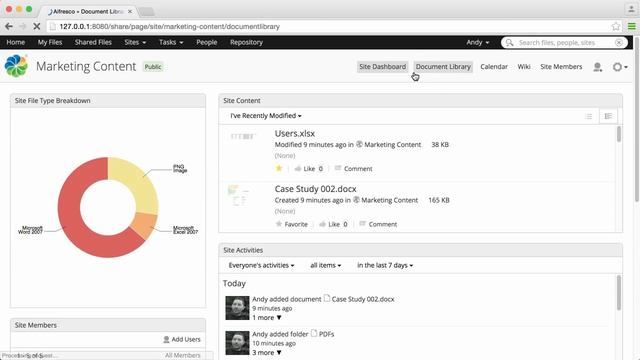Stop page loading with X button
640x360 pixels.
(x=36, y=26)
